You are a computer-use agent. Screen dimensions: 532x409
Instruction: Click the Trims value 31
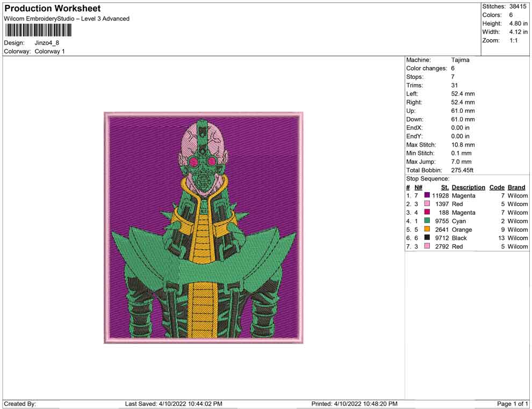point(454,85)
